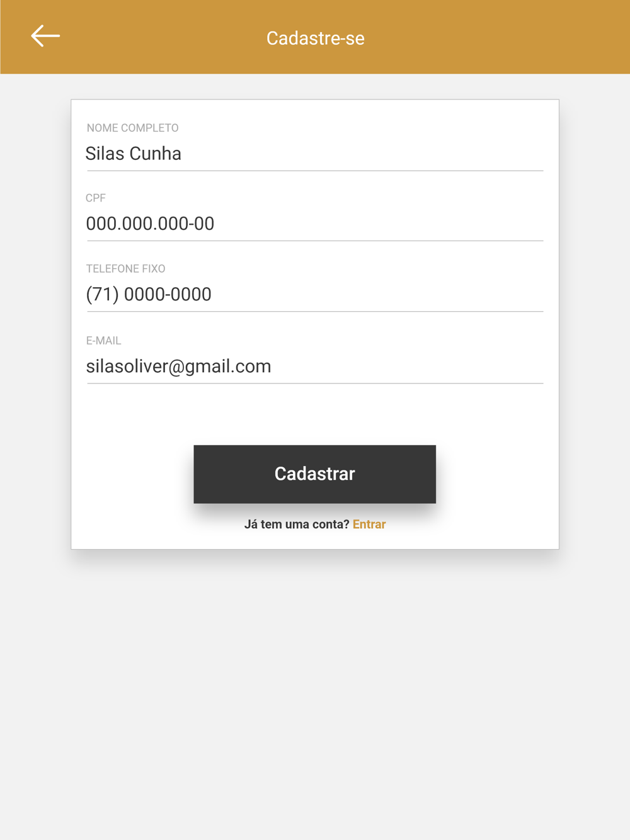The width and height of the screenshot is (630, 840).
Task: Click the (71) area code in phone field
Action: [x=103, y=294]
